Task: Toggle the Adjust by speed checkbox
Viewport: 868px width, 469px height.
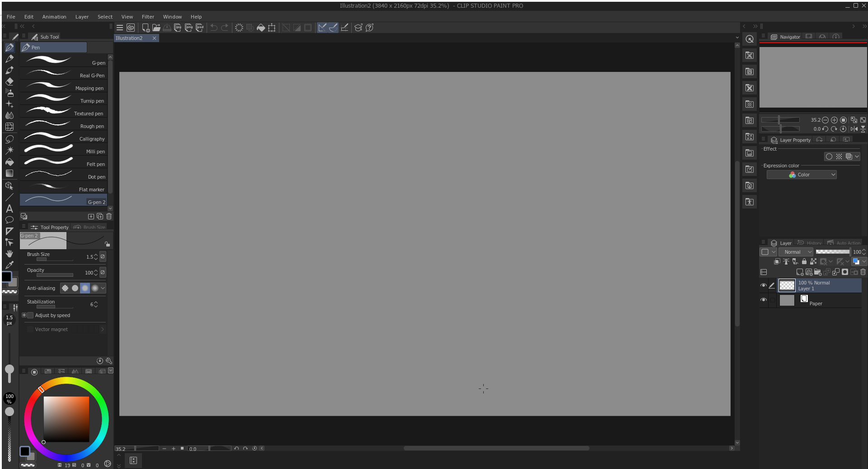Action: (30, 315)
